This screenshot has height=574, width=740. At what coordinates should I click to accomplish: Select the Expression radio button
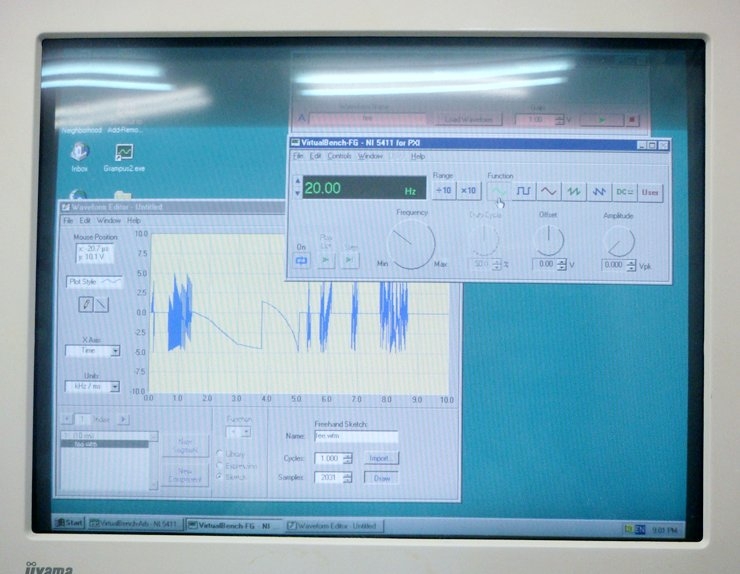219,465
